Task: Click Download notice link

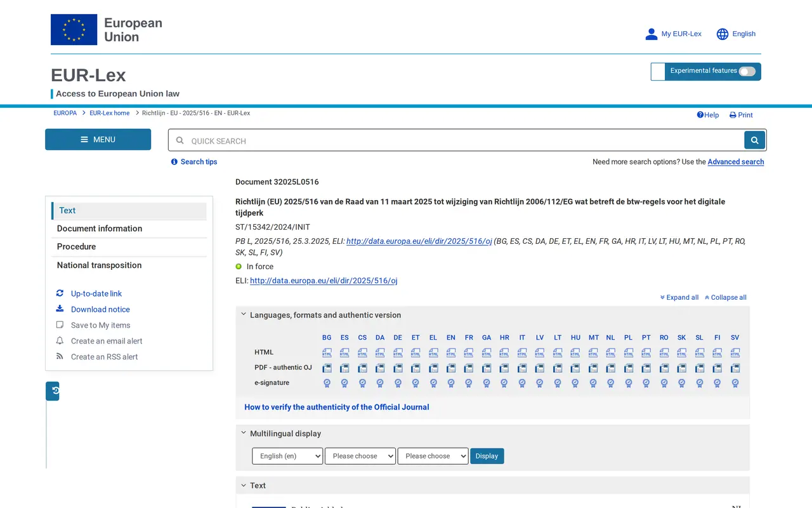Action: tap(100, 310)
